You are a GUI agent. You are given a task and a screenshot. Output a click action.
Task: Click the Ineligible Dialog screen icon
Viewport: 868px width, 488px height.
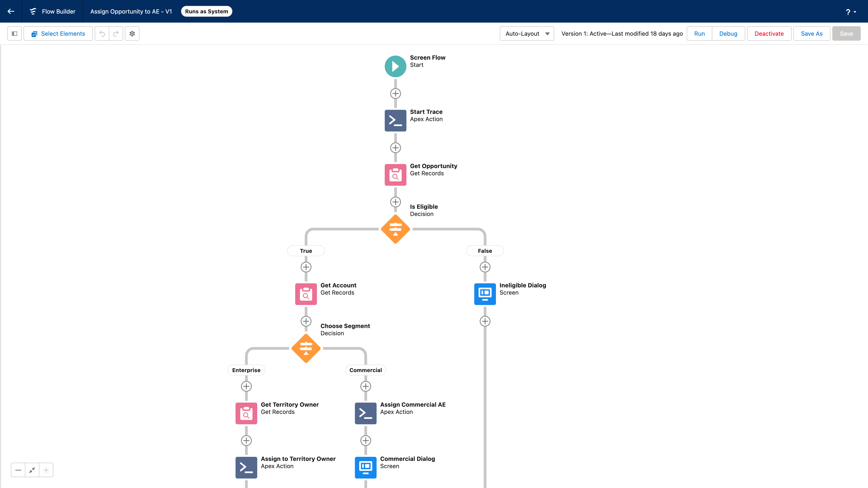click(485, 294)
